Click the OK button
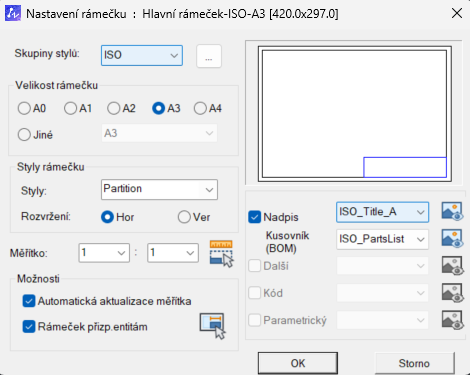The width and height of the screenshot is (470, 375). [x=298, y=363]
